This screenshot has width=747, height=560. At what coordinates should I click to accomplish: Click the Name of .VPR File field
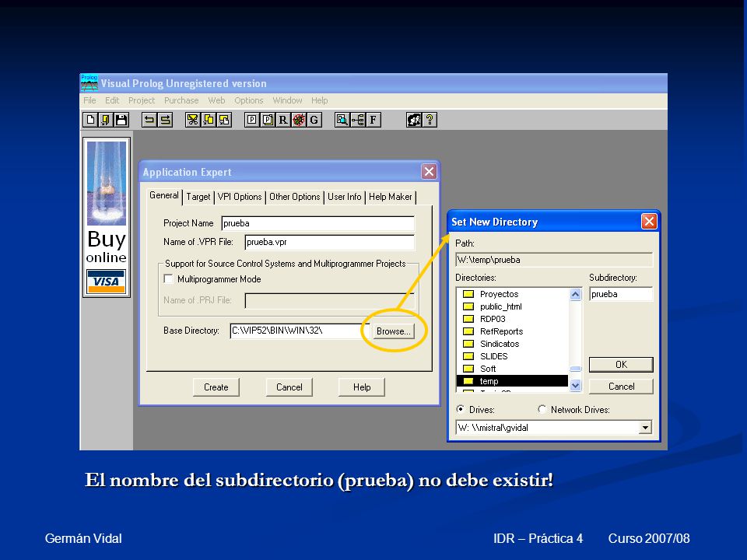(x=329, y=242)
